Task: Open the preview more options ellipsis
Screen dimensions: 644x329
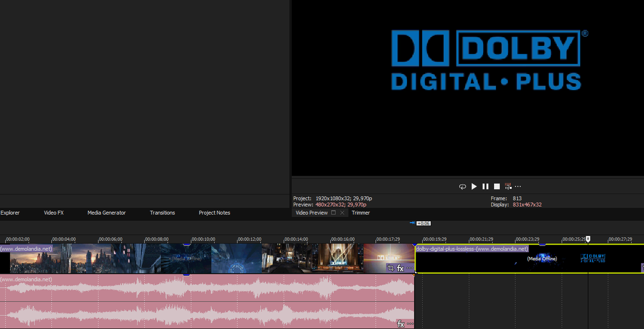Action: [x=518, y=187]
